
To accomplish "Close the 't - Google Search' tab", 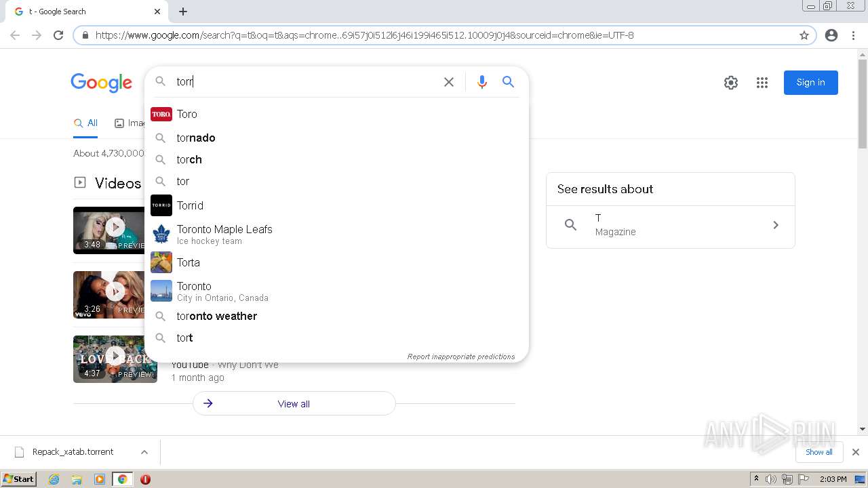I will pyautogui.click(x=157, y=12).
